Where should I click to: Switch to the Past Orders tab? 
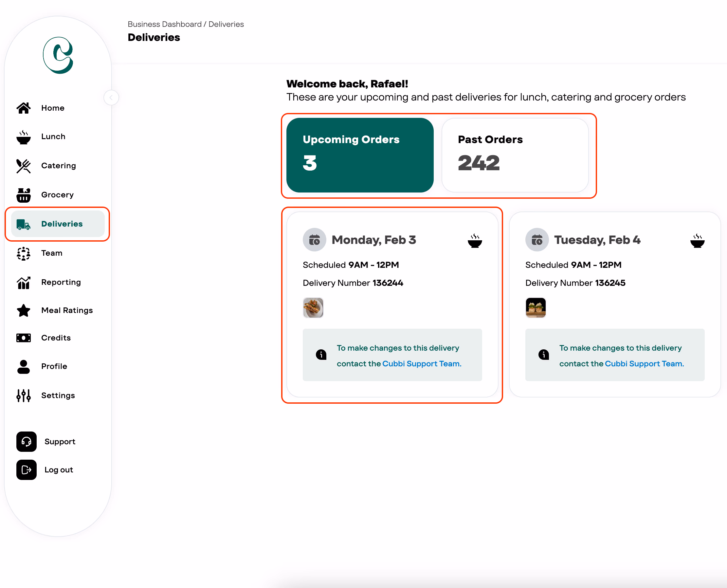[515, 155]
